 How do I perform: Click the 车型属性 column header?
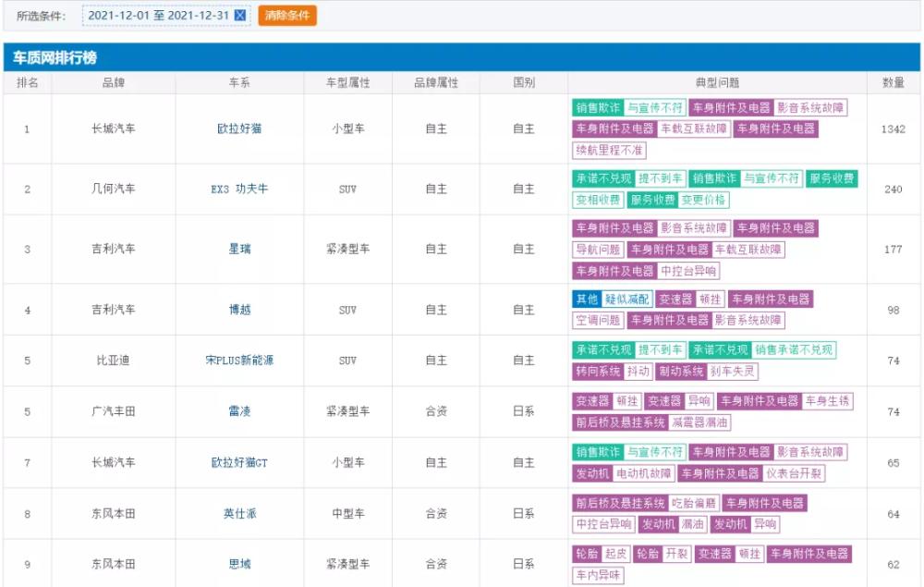point(347,82)
